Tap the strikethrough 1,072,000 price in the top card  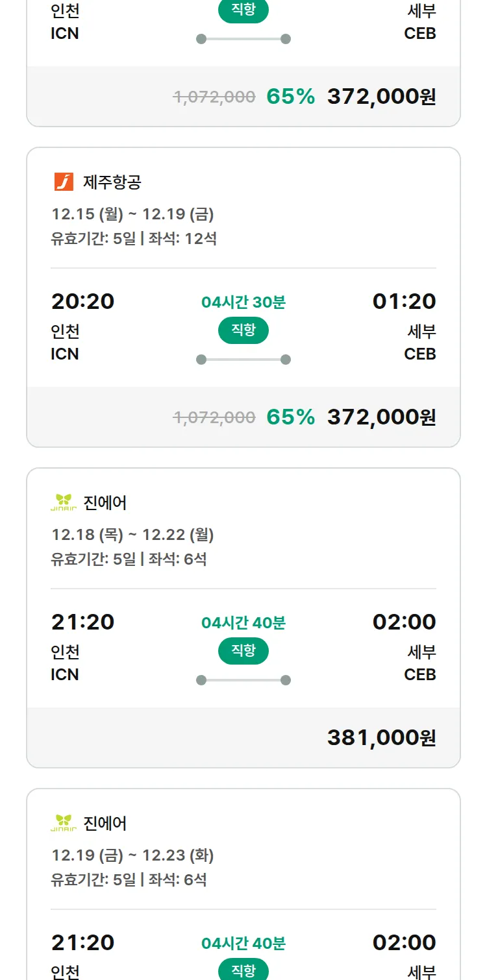[214, 97]
